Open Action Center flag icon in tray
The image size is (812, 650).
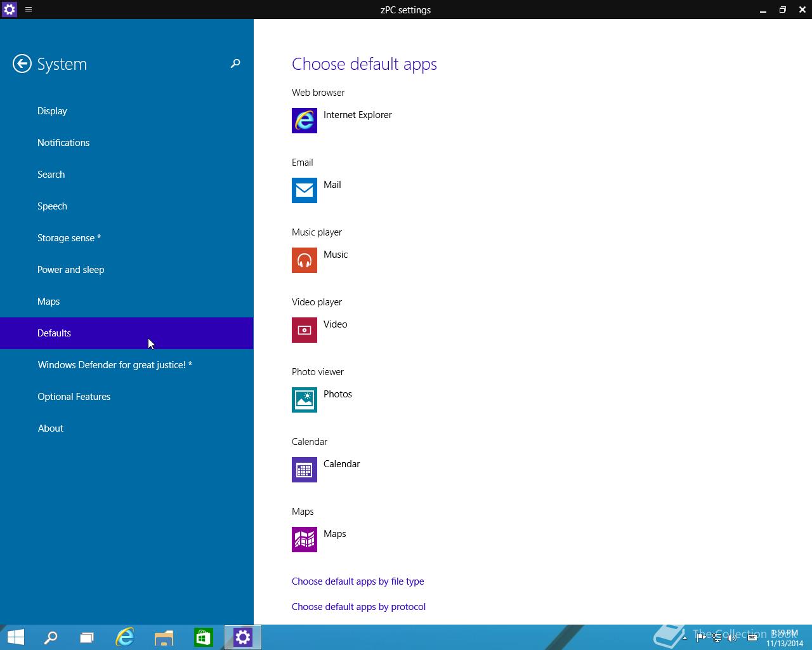coord(701,637)
